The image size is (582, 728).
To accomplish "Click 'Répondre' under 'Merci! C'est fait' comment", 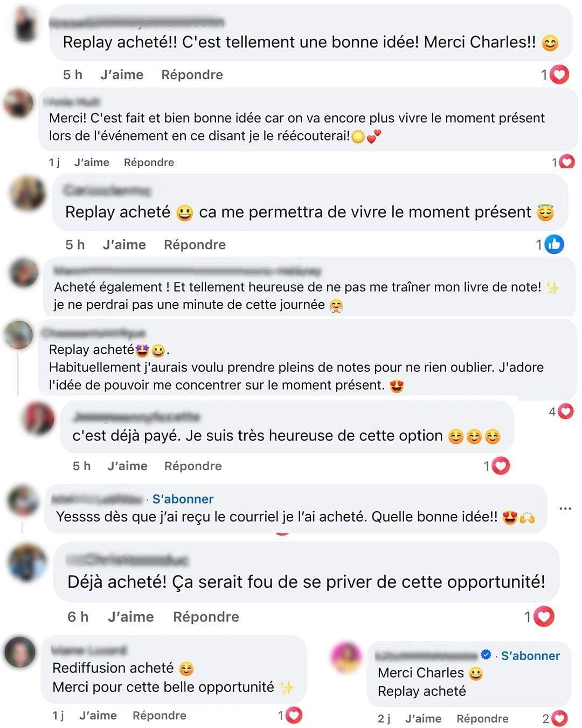I will pos(149,162).
